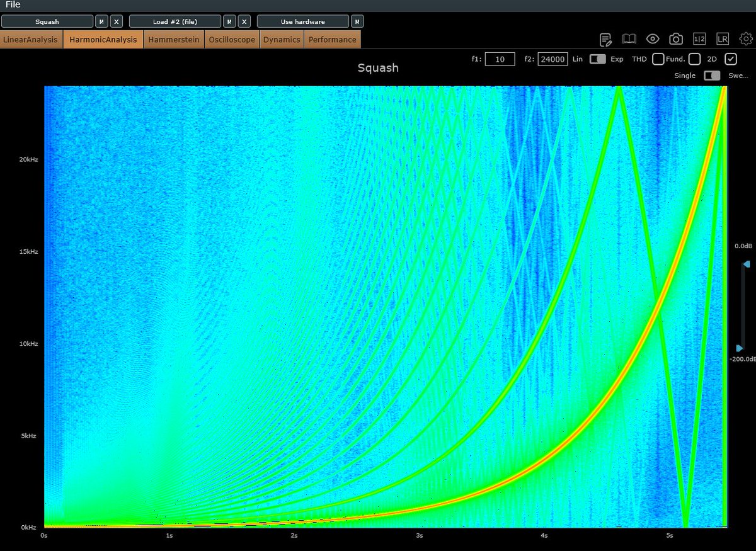Image resolution: width=756 pixels, height=551 pixels.
Task: Open the Hammerstein tab
Action: click(174, 39)
